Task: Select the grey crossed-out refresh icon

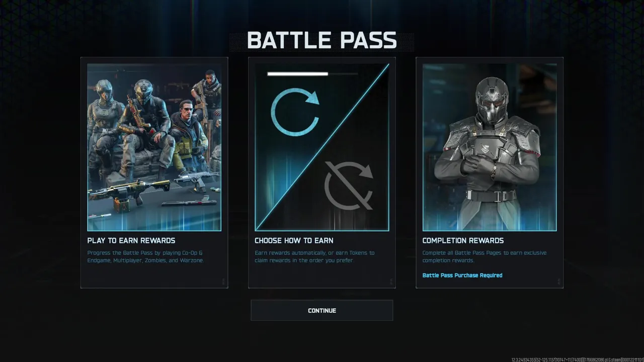Action: 349,185
